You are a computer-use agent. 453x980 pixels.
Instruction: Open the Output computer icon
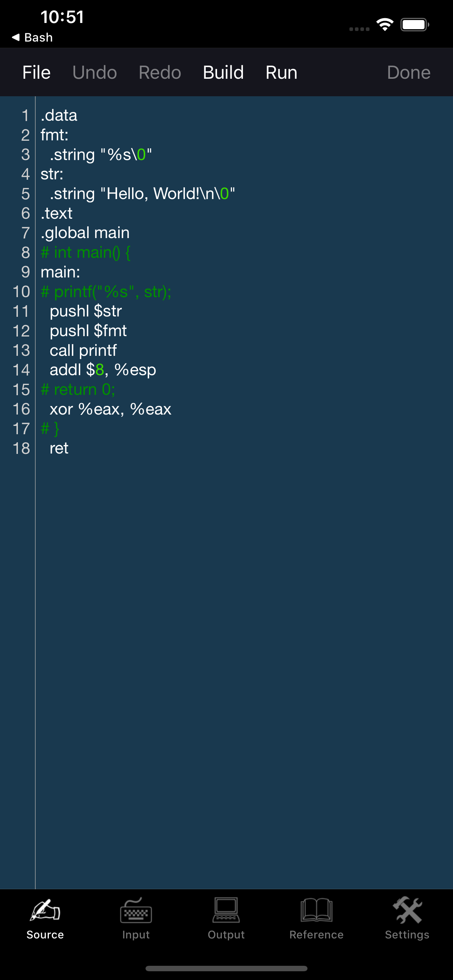226,911
